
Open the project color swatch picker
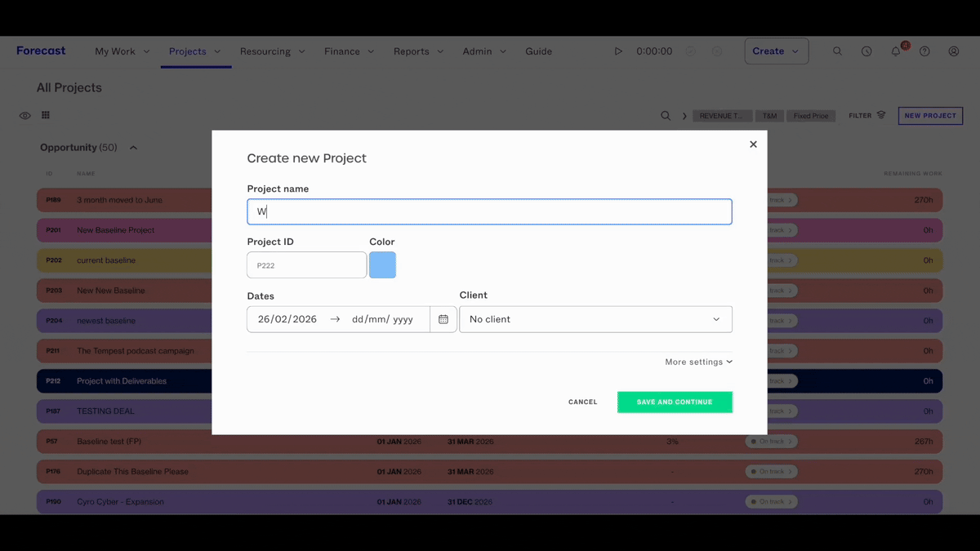pyautogui.click(x=382, y=265)
